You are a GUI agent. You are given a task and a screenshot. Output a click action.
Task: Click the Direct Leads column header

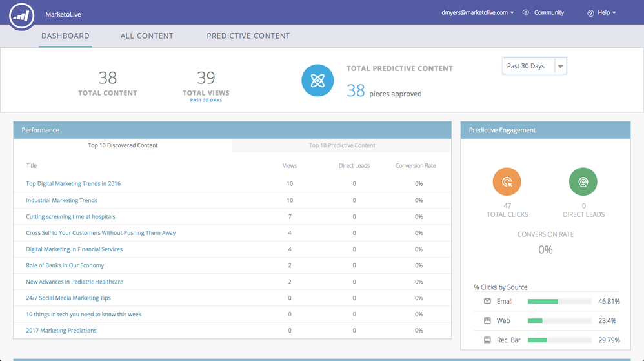click(x=354, y=166)
